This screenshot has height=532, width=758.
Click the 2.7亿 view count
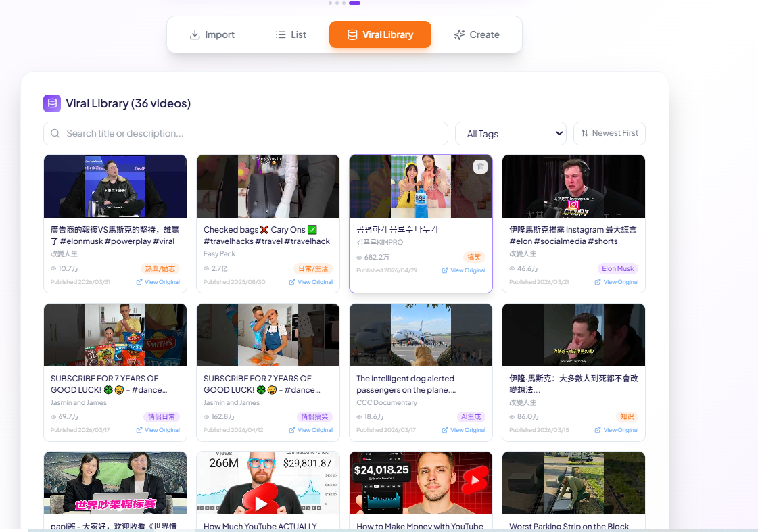[219, 268]
